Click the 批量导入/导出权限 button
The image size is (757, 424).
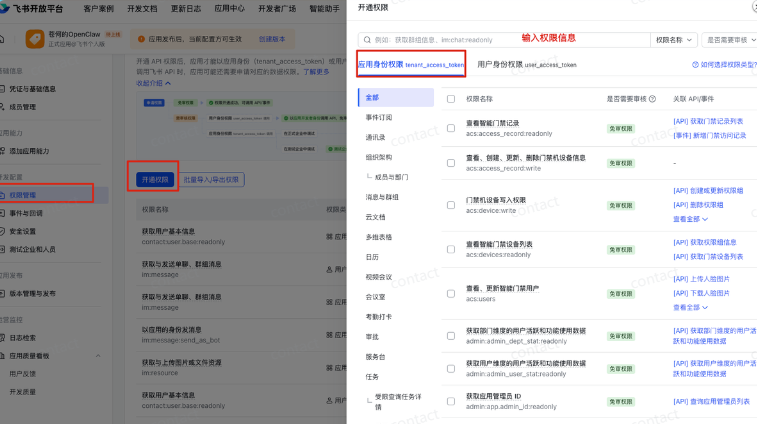[211, 180]
